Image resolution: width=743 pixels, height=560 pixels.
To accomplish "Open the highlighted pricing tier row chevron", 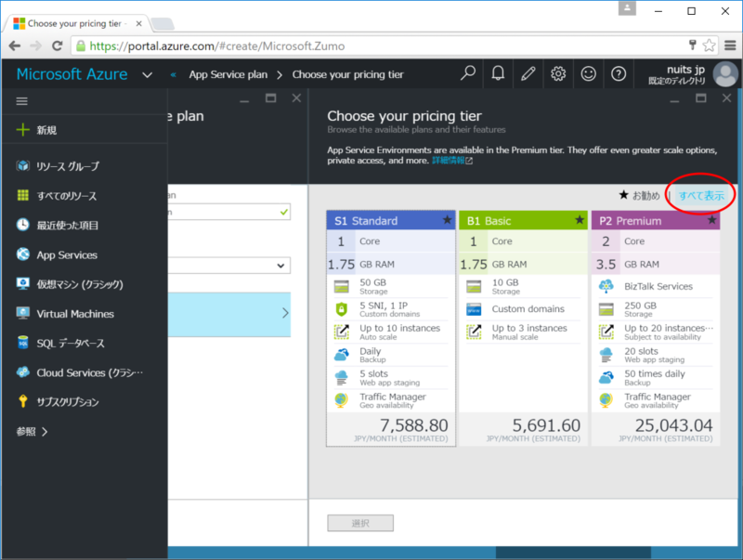I will tap(285, 313).
